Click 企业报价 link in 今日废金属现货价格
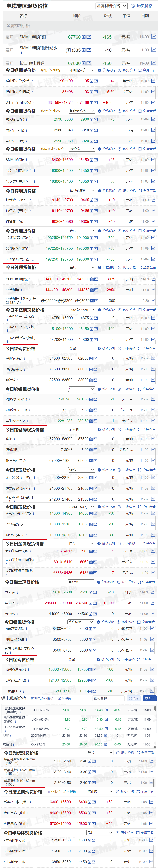Image resolution: width=159 pixels, height=868 pixels. pyautogui.click(x=54, y=792)
